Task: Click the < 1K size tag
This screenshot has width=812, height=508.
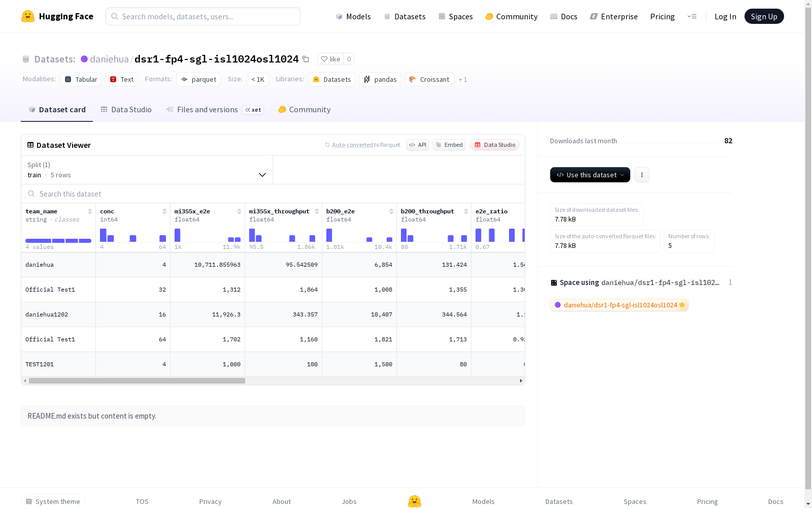Action: coord(258,79)
